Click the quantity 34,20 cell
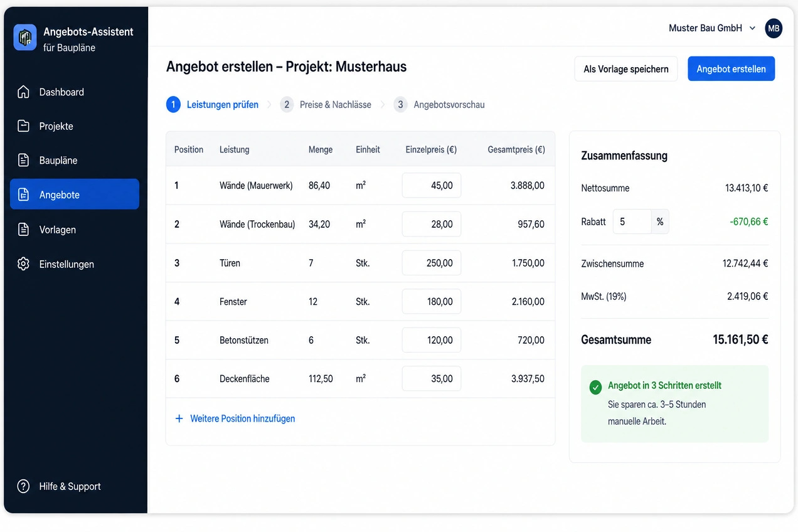Viewport: 798px width, 532px height. click(319, 224)
